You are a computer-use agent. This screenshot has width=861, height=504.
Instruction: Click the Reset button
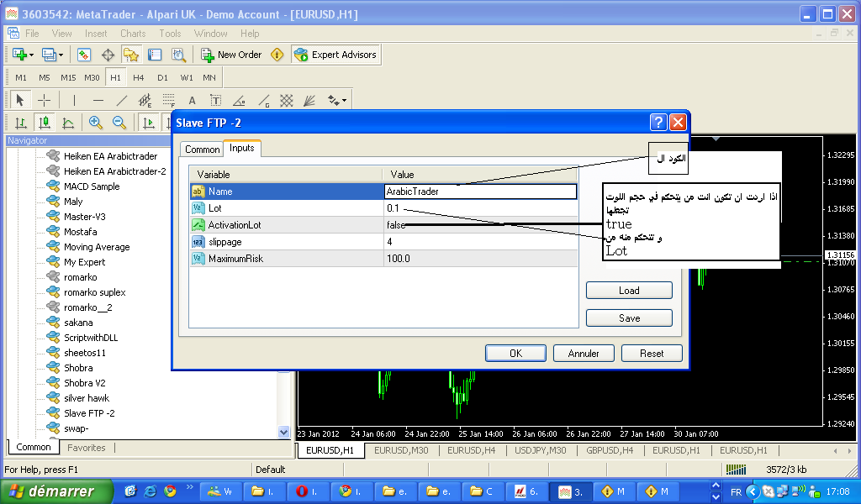[x=652, y=354]
